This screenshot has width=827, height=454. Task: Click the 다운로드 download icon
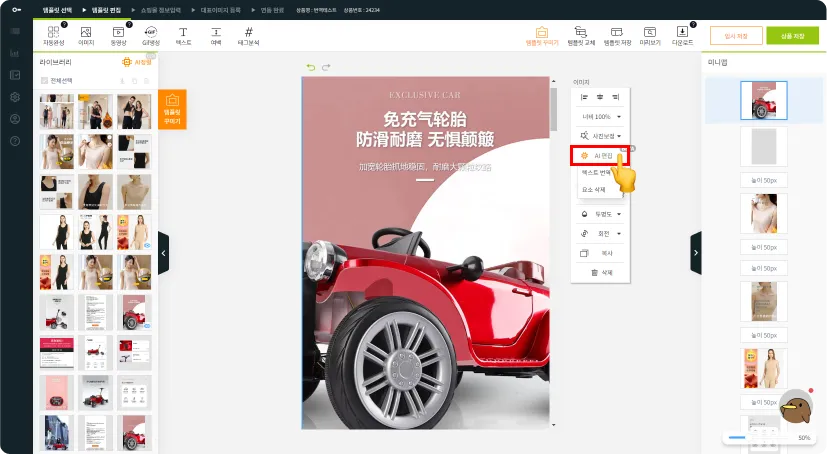[683, 36]
